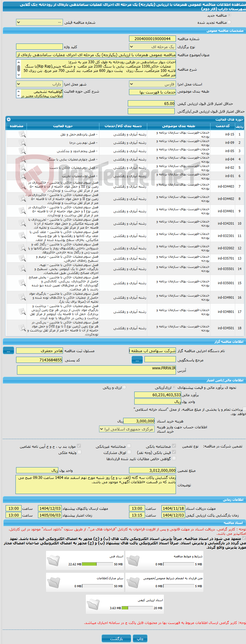The height and width of the screenshot is (644, 246).
Task: Open the اسناد فنی folder icon
Action: pos(54,561)
